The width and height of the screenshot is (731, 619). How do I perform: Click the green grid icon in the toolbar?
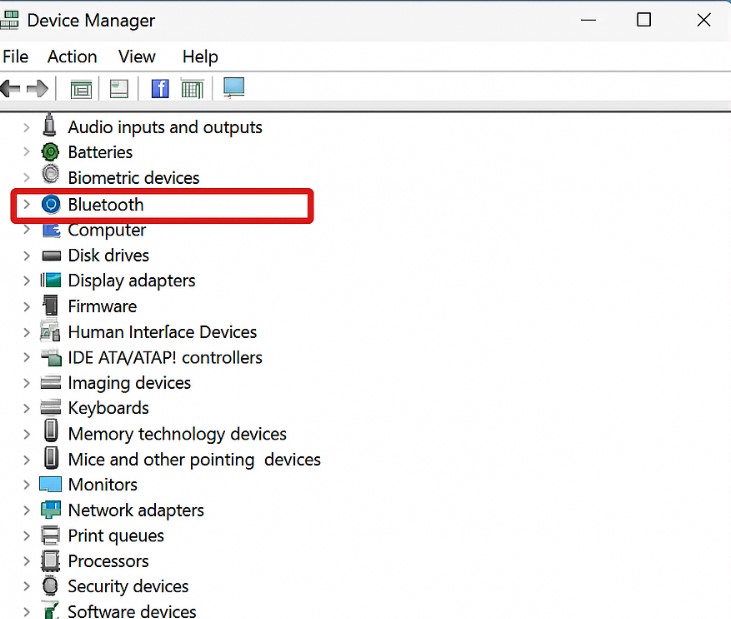192,89
